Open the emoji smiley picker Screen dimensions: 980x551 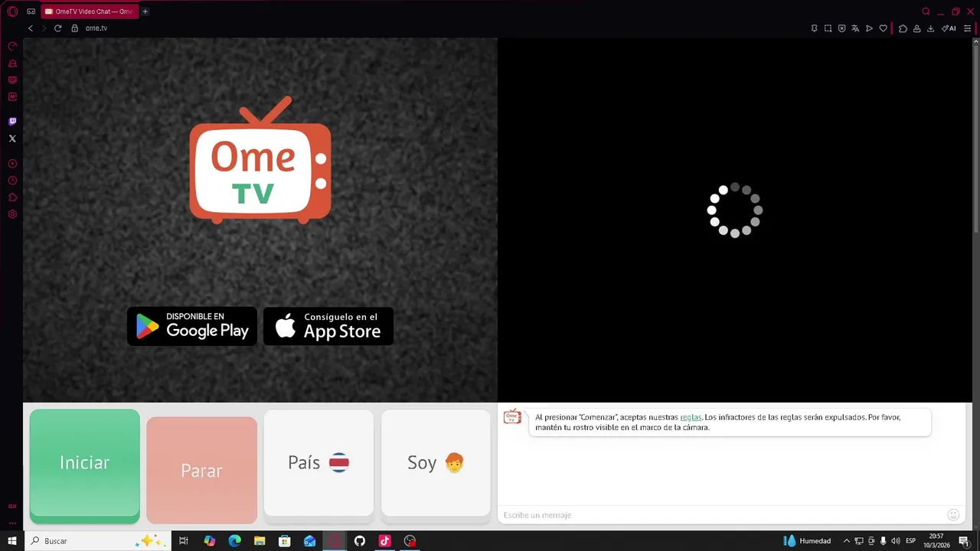[x=953, y=515]
